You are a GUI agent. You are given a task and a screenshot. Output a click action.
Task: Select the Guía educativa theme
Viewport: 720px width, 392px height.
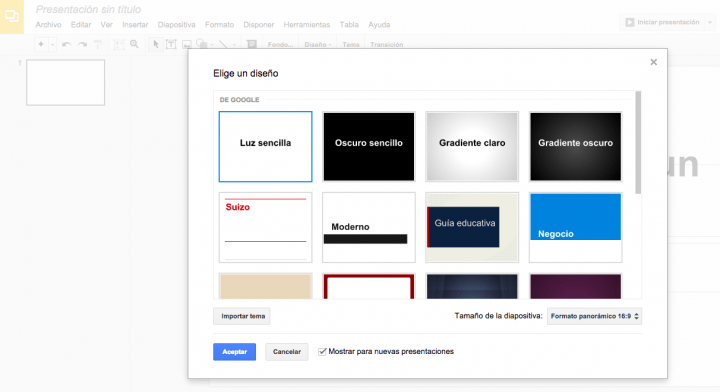tap(472, 227)
